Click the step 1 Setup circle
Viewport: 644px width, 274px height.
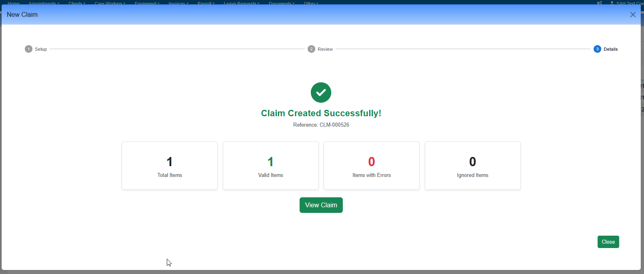[x=28, y=49]
